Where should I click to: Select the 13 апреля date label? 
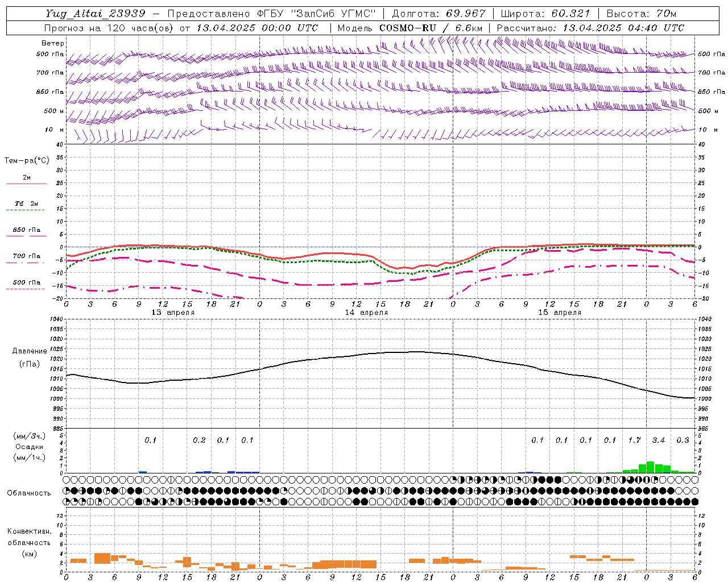173,313
